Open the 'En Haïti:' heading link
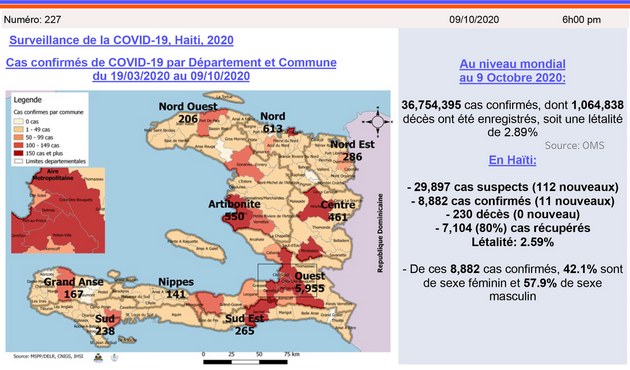The image size is (630, 370). point(512,160)
